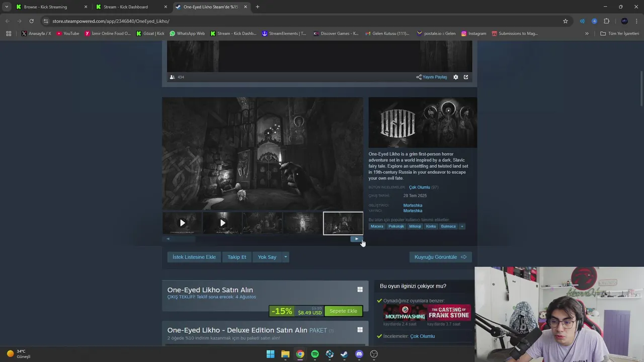
Task: Open Kuyruğu Görüntüle queue button
Action: [x=440, y=257]
